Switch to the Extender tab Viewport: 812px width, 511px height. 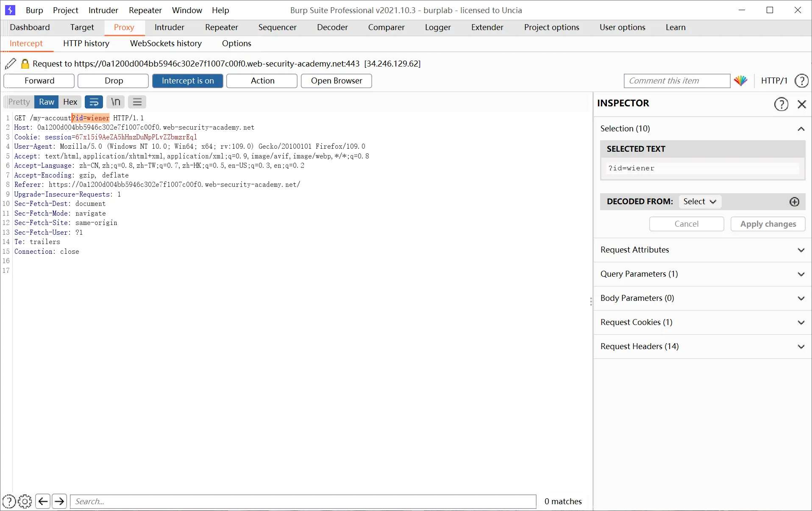[x=487, y=27]
